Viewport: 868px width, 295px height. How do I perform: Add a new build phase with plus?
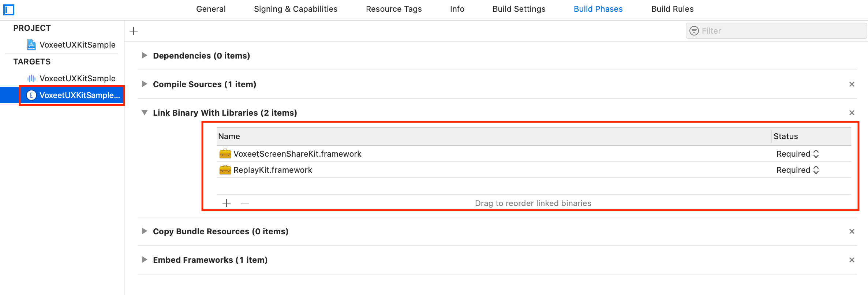coord(134,31)
